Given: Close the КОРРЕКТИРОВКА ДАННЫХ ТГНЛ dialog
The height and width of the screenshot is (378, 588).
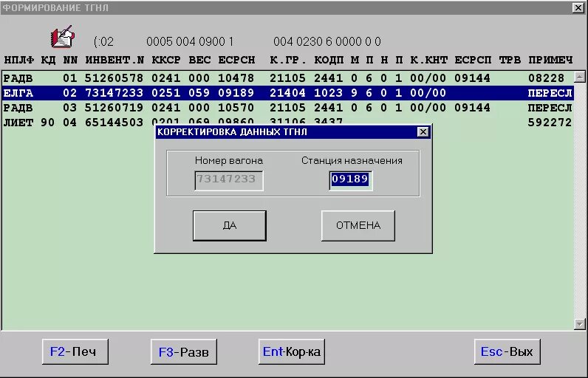Looking at the screenshot, I should point(423,132).
